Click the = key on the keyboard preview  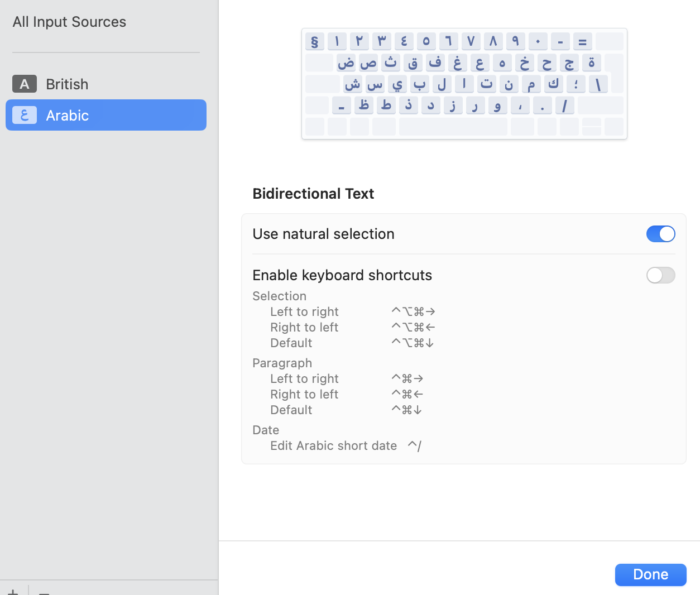pyautogui.click(x=582, y=41)
